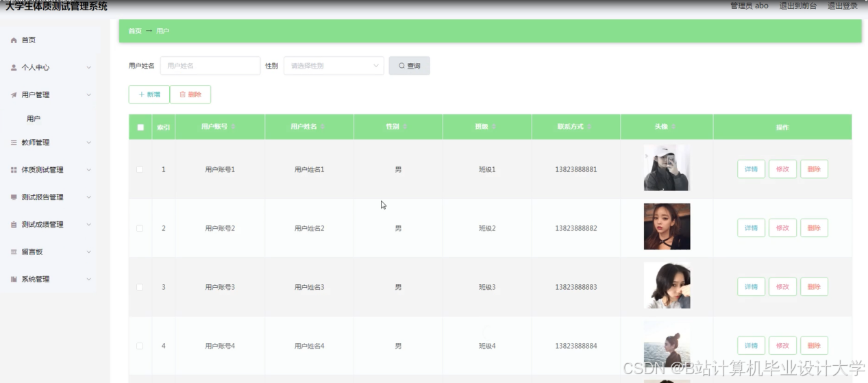868x383 pixels.
Task: Check the row checkbox for 用户账号2
Action: pyautogui.click(x=140, y=228)
